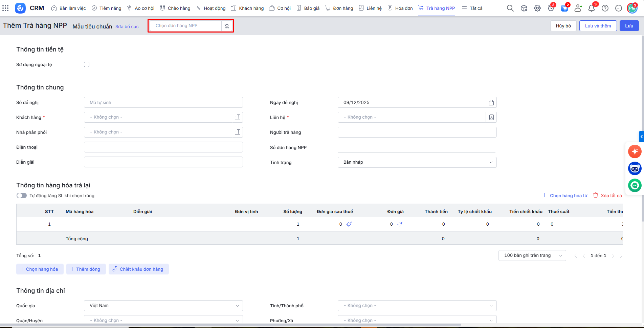The image size is (644, 328).
Task: Open notifications bell icon
Action: pos(591,8)
